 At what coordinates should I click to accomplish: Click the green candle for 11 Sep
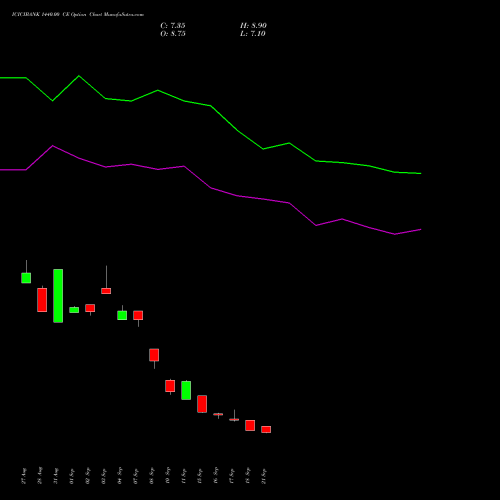[x=186, y=390]
